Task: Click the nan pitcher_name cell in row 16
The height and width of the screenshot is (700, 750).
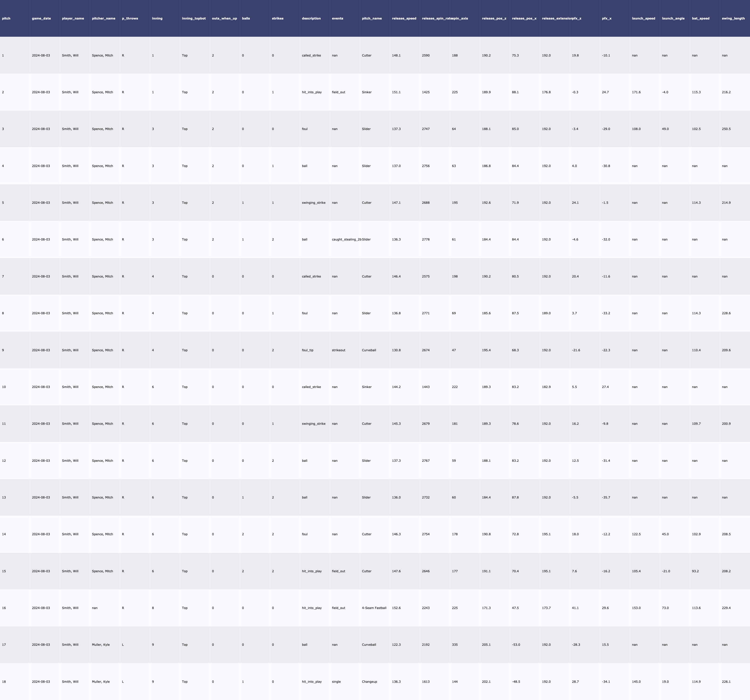Action: (x=95, y=608)
